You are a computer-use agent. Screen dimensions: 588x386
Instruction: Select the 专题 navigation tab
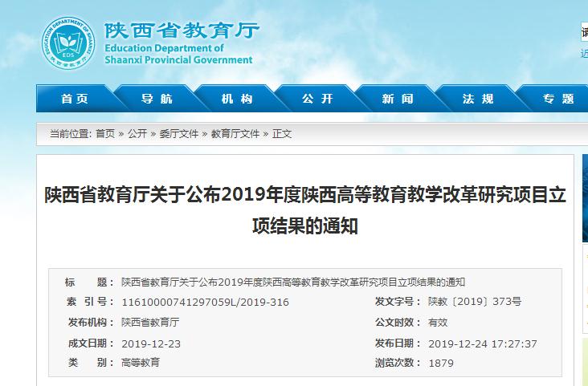coord(558,99)
